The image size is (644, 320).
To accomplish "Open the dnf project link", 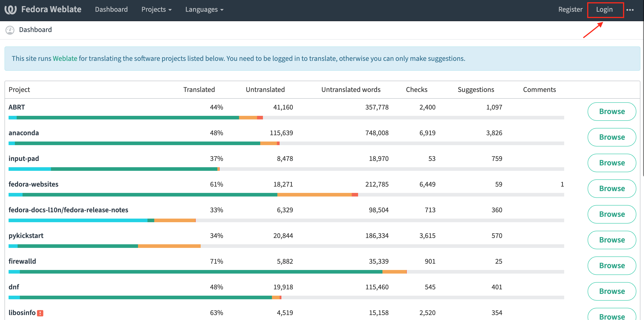I will click(x=14, y=287).
